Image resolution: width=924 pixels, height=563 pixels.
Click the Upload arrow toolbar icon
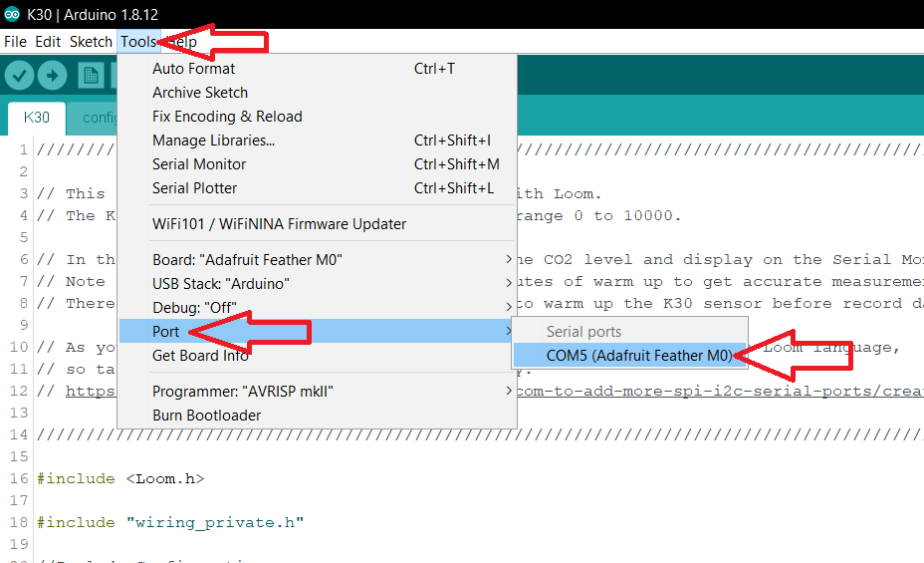pyautogui.click(x=53, y=76)
